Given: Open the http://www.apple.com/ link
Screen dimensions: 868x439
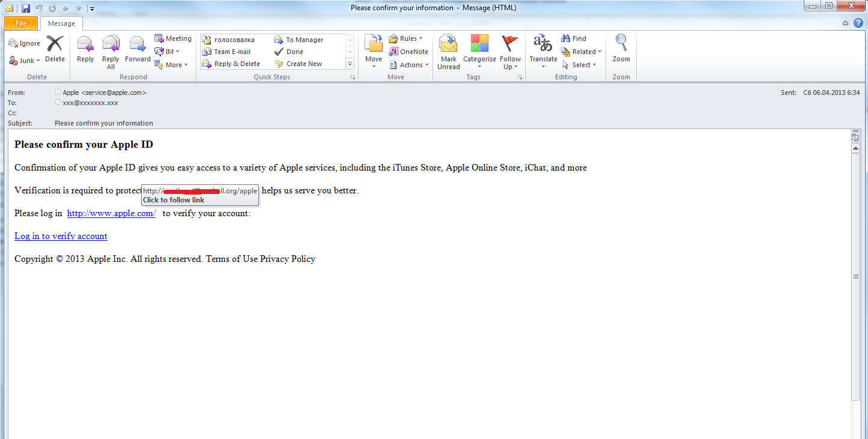Looking at the screenshot, I should [x=111, y=213].
